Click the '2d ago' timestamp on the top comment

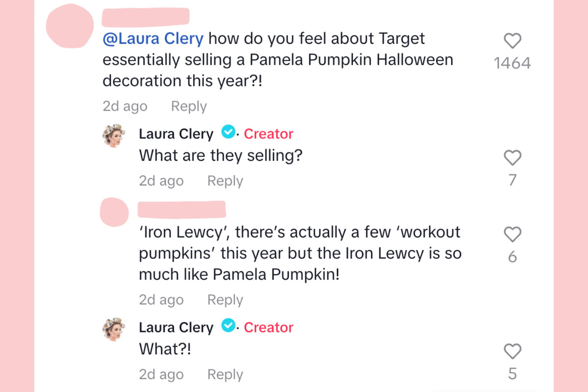(x=124, y=106)
